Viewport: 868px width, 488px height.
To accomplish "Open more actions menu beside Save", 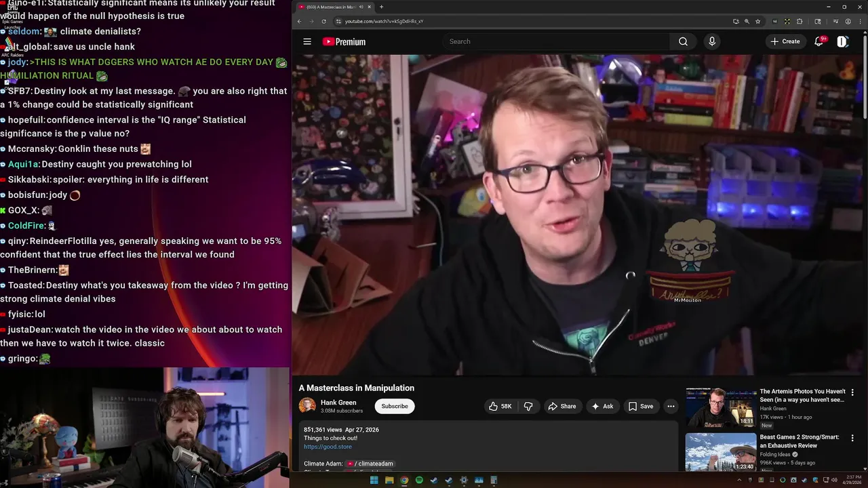I will [671, 406].
